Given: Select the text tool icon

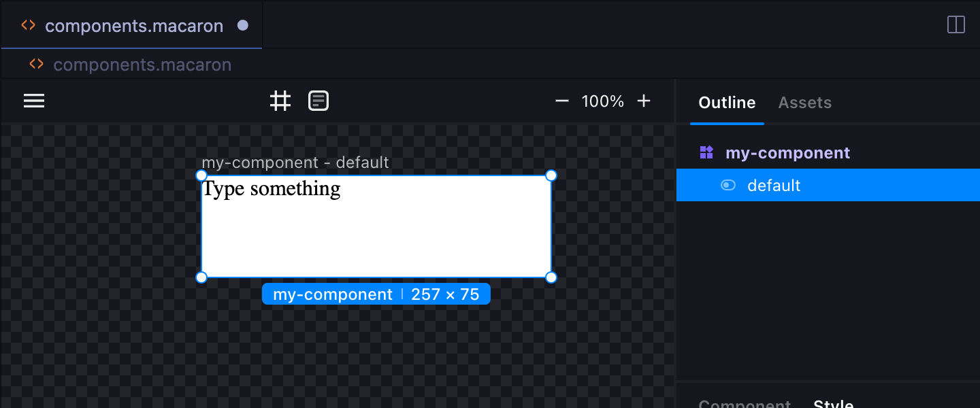Looking at the screenshot, I should [318, 101].
